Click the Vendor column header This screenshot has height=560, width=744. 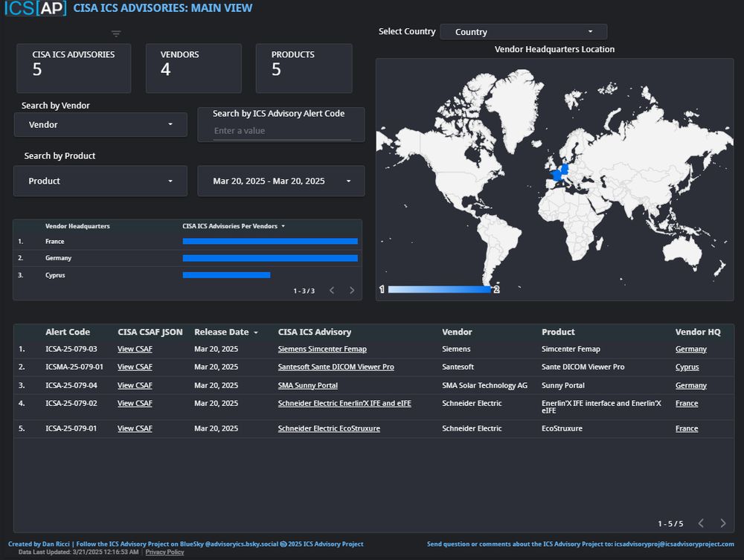coord(457,332)
